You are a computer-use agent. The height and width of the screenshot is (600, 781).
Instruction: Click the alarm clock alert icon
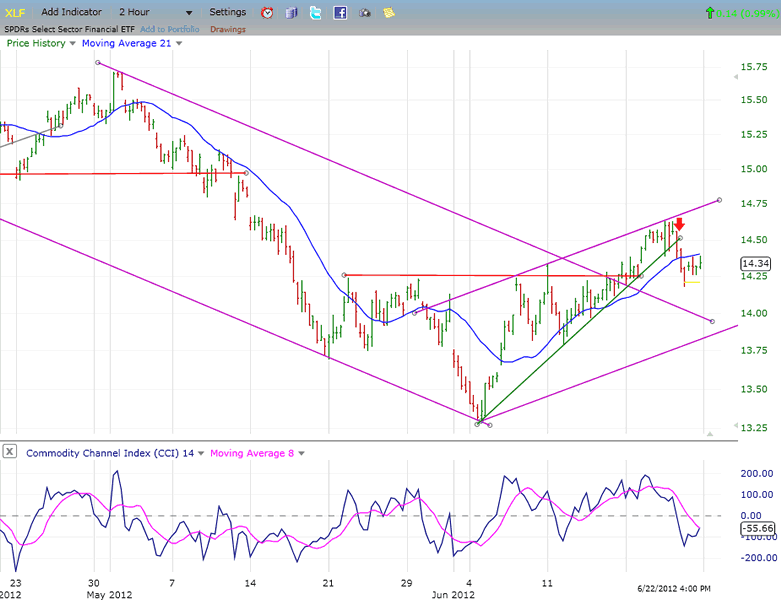click(267, 13)
